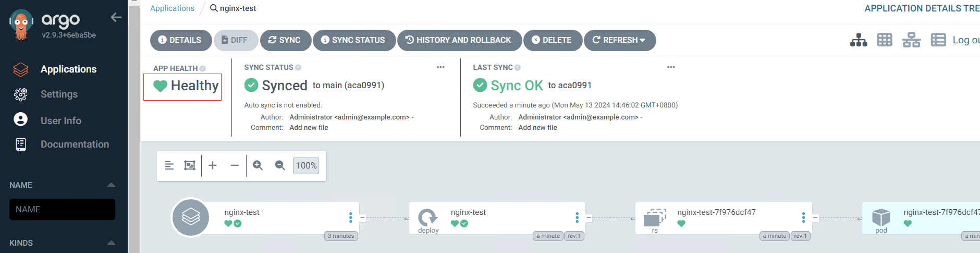The image size is (980, 253).
Task: Collapse children of nginx-test application node
Action: point(362,218)
